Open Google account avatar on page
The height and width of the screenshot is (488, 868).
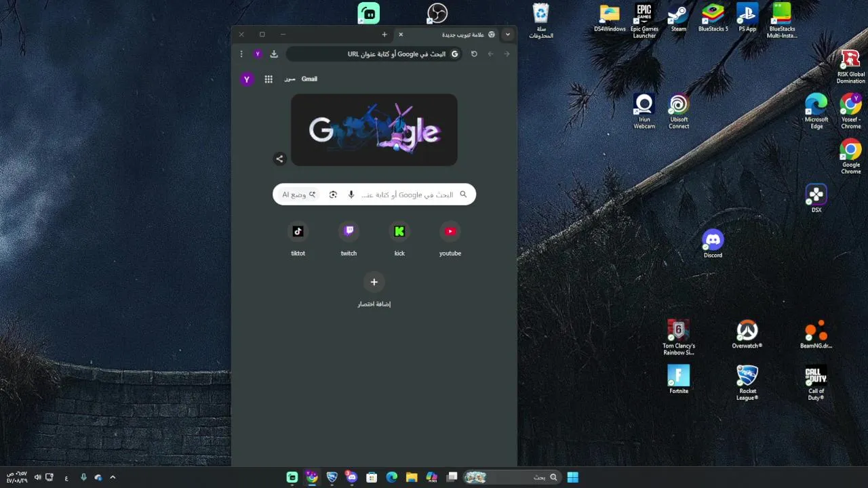click(x=247, y=79)
